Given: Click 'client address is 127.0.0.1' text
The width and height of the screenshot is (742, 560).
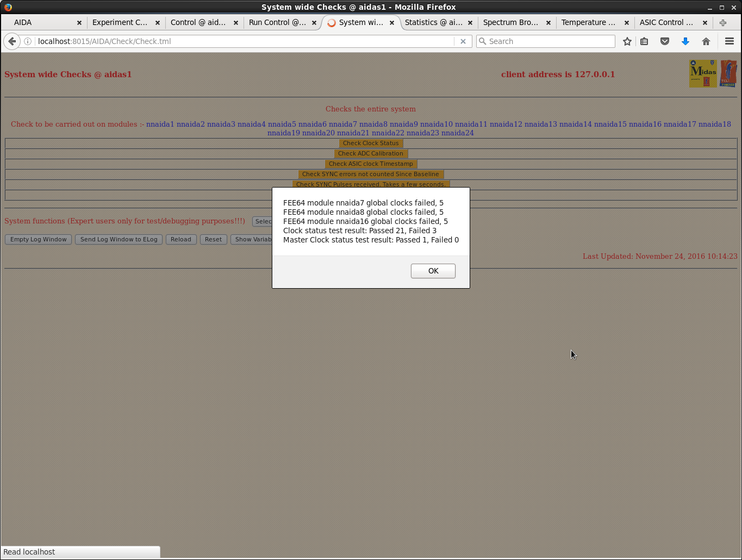Looking at the screenshot, I should 558,74.
